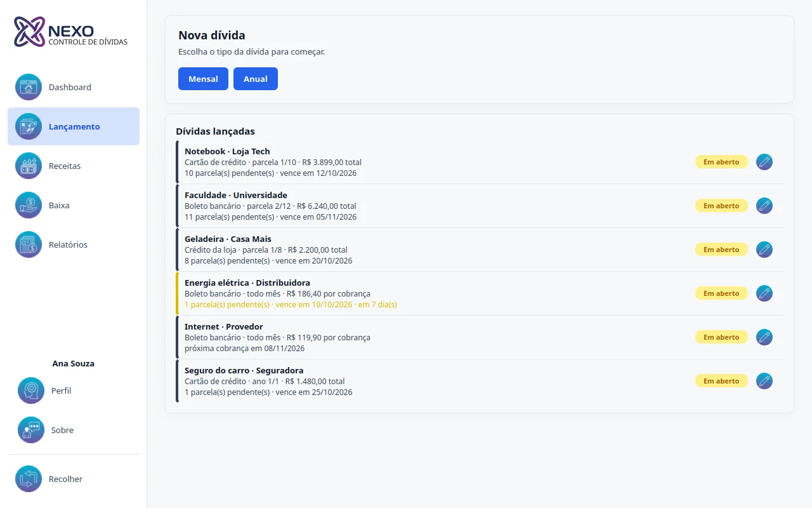The height and width of the screenshot is (508, 812).
Task: Select 'Seguro do carro · Seguradora' title
Action: pyautogui.click(x=244, y=370)
